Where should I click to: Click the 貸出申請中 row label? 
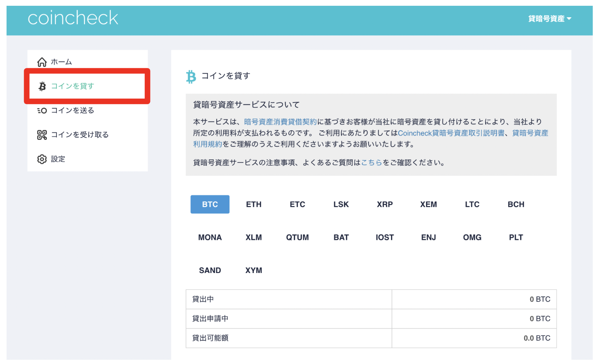point(210,318)
